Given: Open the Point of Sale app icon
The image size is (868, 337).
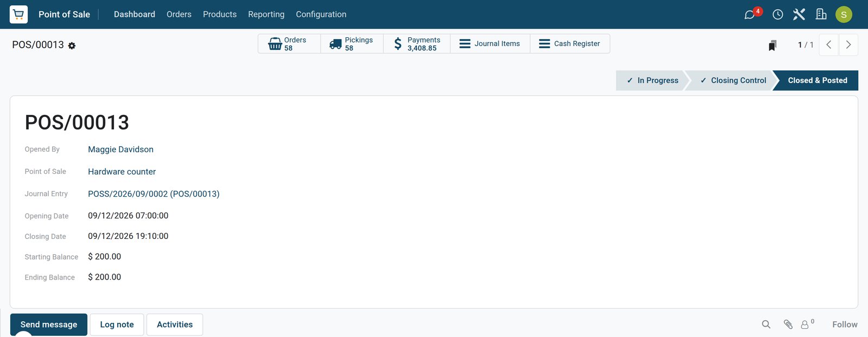Looking at the screenshot, I should [18, 14].
